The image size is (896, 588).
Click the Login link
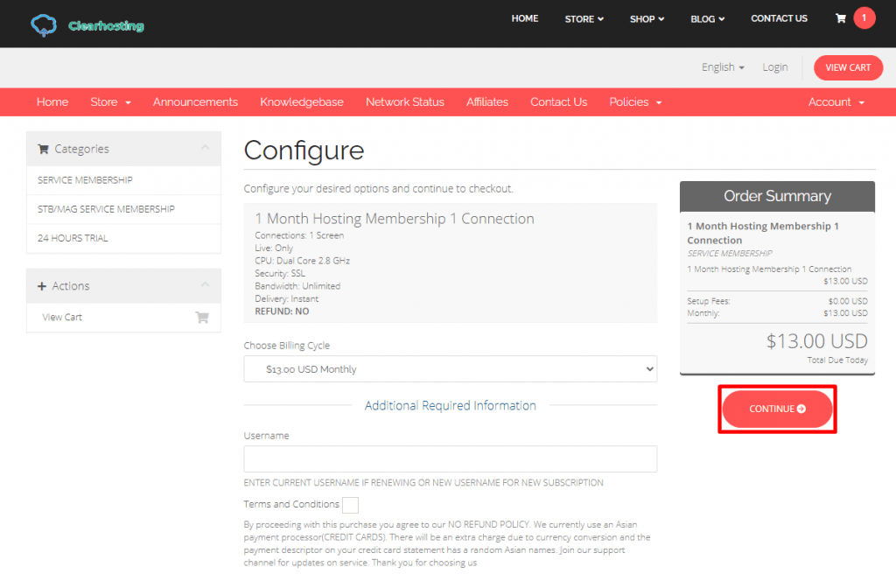point(775,67)
